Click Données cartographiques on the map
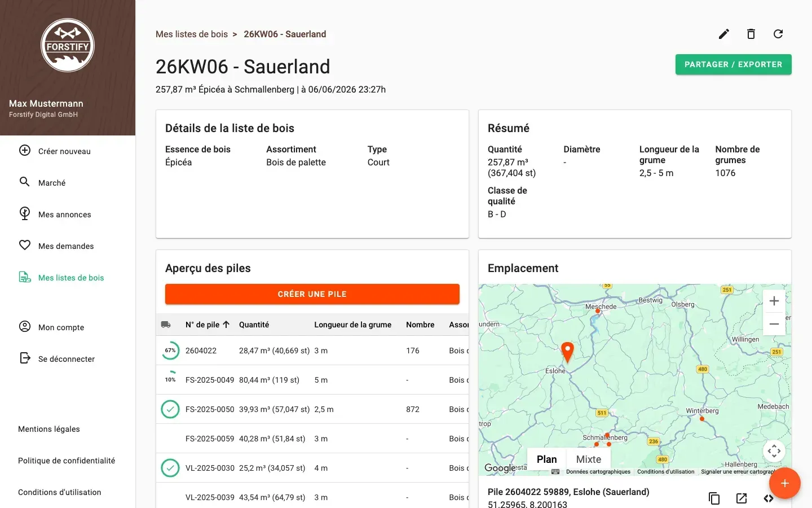The height and width of the screenshot is (508, 812). pos(598,472)
